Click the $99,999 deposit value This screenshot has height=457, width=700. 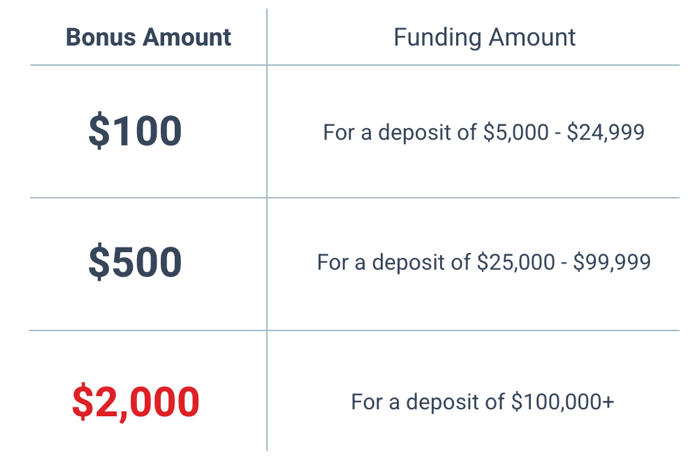tap(612, 262)
